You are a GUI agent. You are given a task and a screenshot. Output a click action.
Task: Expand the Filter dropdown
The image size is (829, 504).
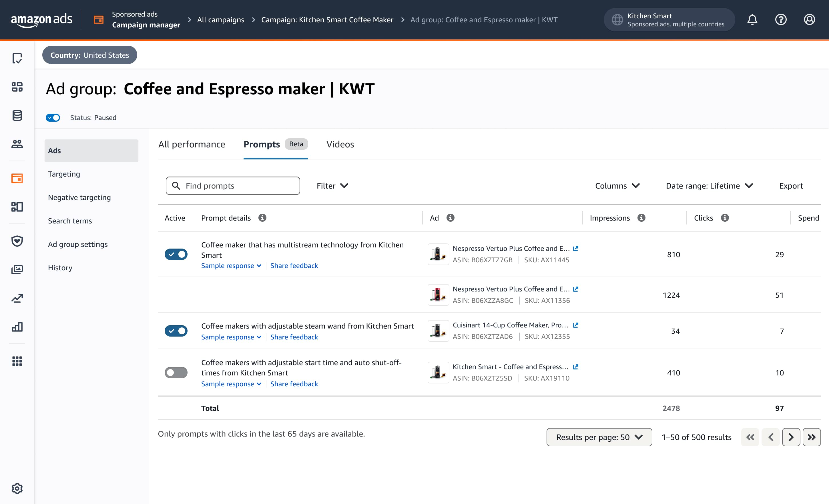tap(332, 186)
